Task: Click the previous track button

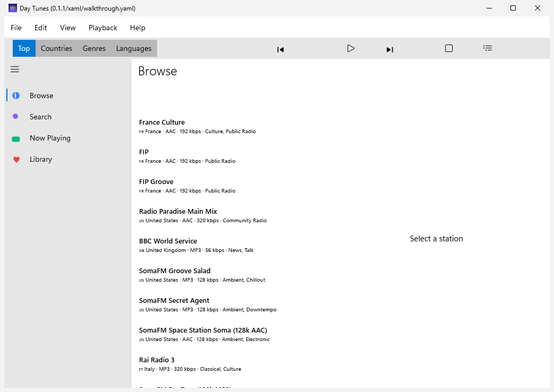Action: pos(281,49)
